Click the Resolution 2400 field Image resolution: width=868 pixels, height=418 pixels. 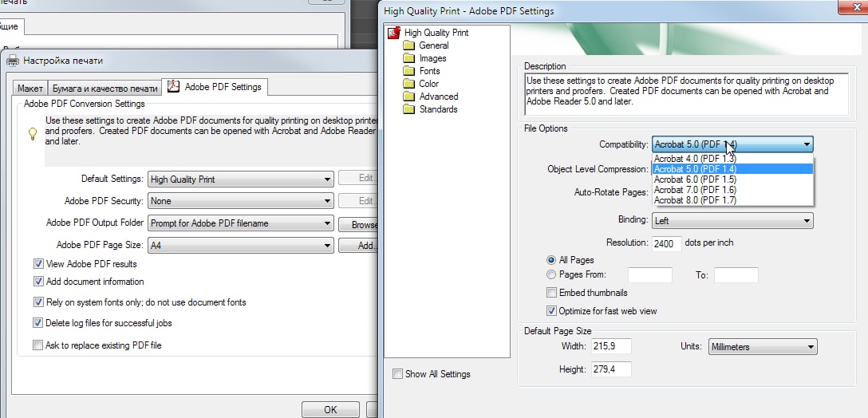666,243
